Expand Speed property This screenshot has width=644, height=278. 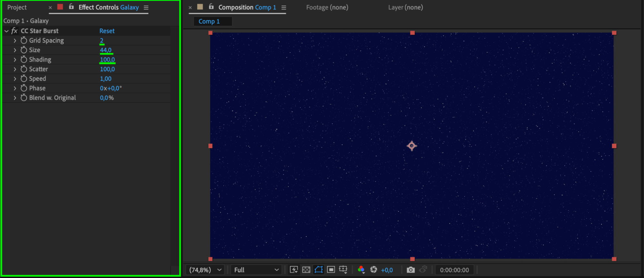(15, 79)
